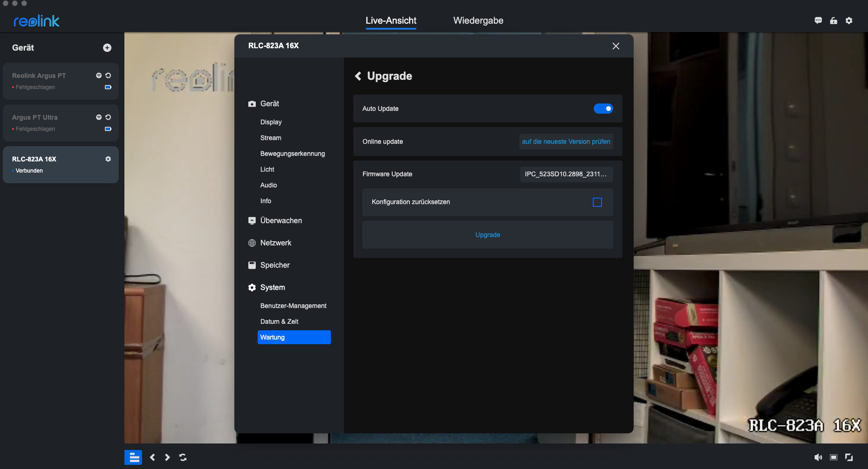Screen dimensions: 868x469
Task: Tick the Konfiguration zurücksetzen checkbox
Action: point(597,202)
